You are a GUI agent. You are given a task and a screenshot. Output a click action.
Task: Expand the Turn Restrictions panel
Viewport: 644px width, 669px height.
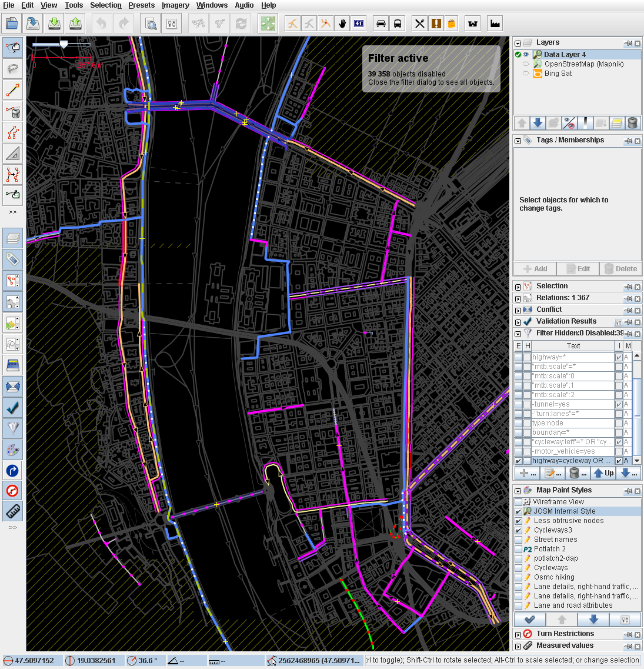click(x=518, y=634)
